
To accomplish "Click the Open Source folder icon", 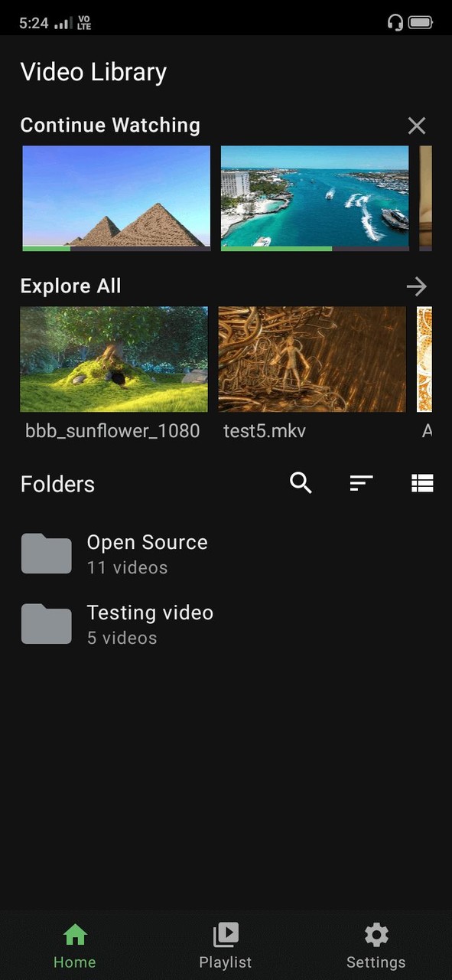I will tap(46, 553).
